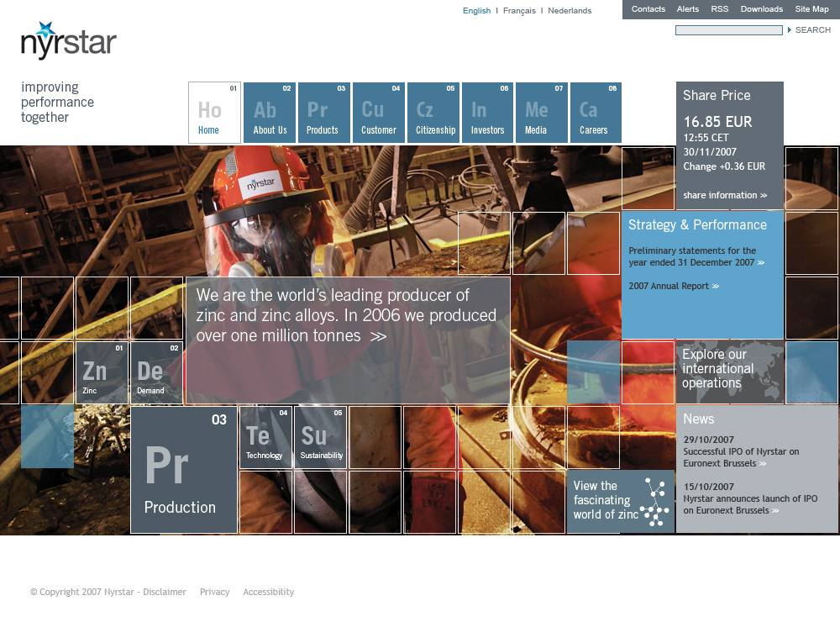Open the De Demand tile

click(x=156, y=372)
